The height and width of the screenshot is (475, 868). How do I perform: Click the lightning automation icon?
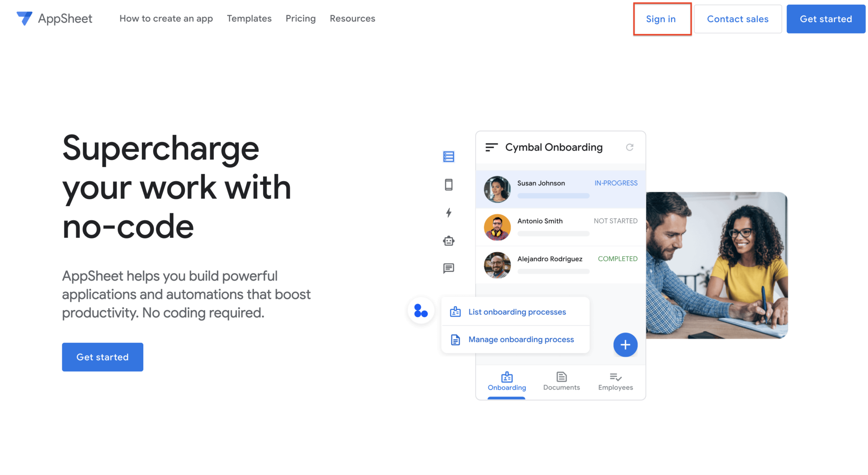(448, 213)
